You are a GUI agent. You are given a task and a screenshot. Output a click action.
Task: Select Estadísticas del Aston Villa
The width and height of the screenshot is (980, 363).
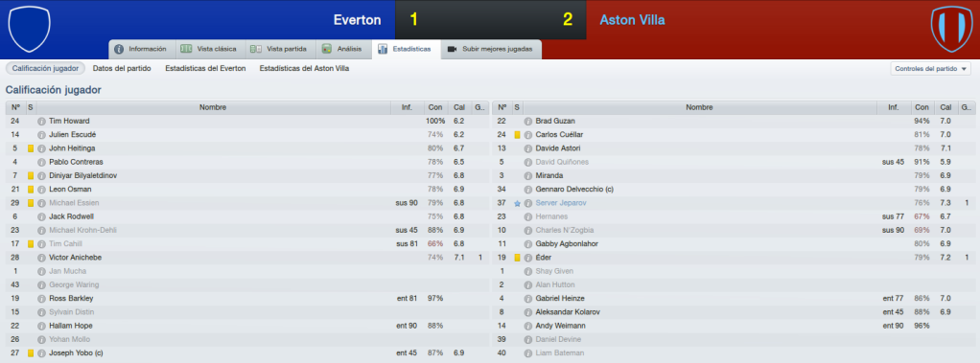(x=304, y=69)
